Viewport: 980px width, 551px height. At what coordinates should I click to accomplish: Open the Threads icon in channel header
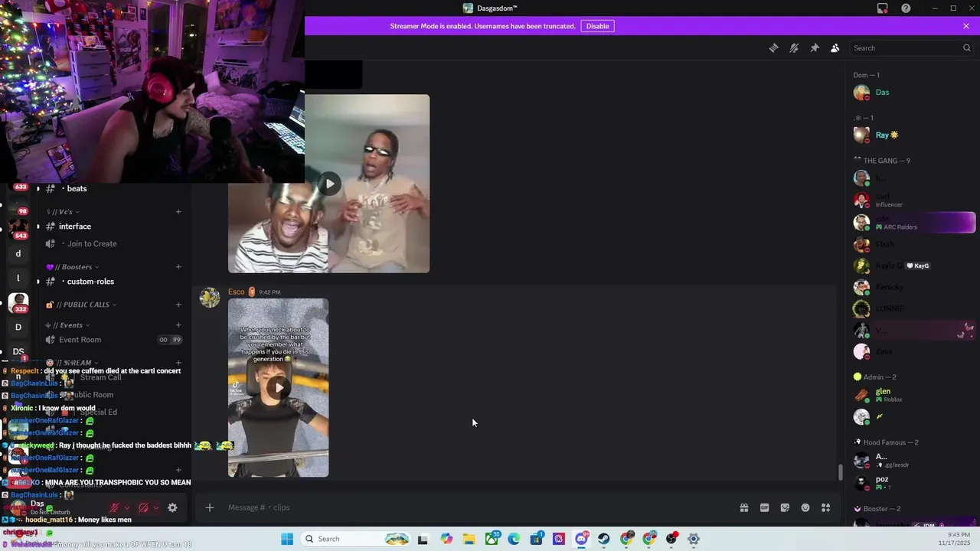click(773, 48)
